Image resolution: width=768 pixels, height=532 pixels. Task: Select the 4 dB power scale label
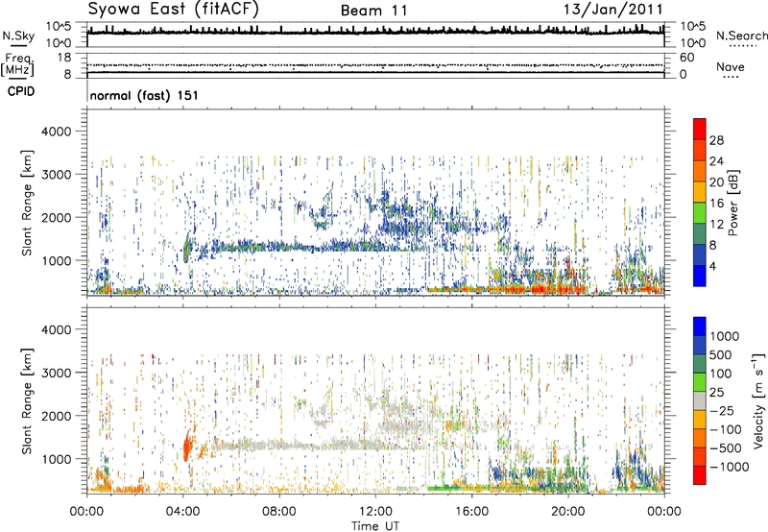[712, 266]
